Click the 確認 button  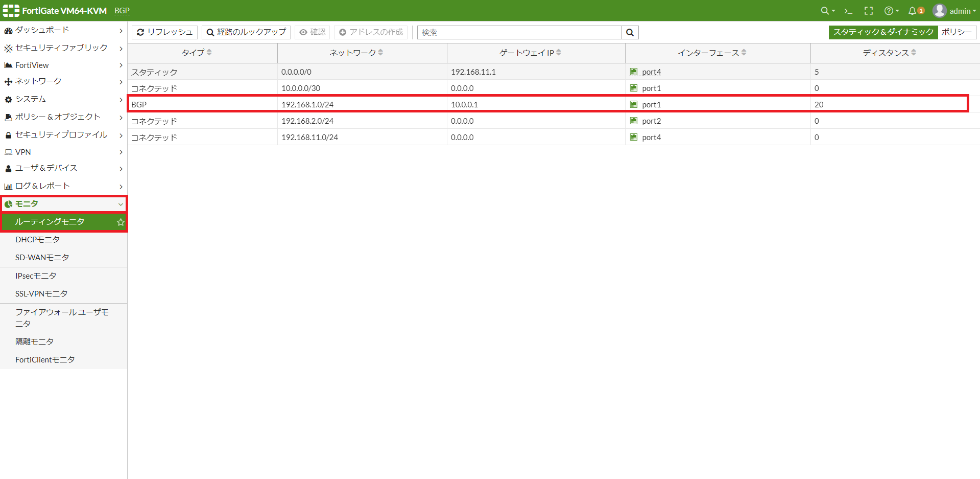(x=312, y=32)
